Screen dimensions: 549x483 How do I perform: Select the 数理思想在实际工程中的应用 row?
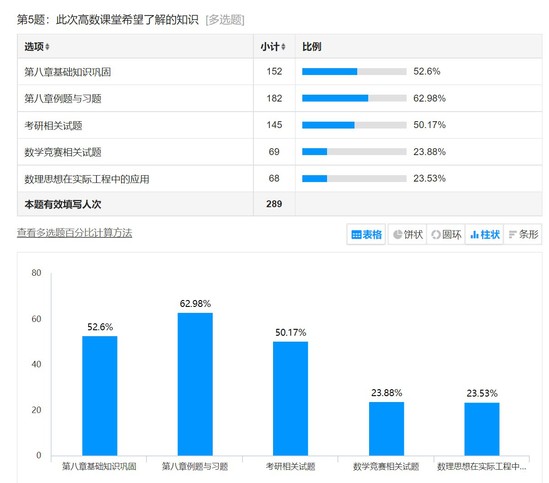click(280, 179)
